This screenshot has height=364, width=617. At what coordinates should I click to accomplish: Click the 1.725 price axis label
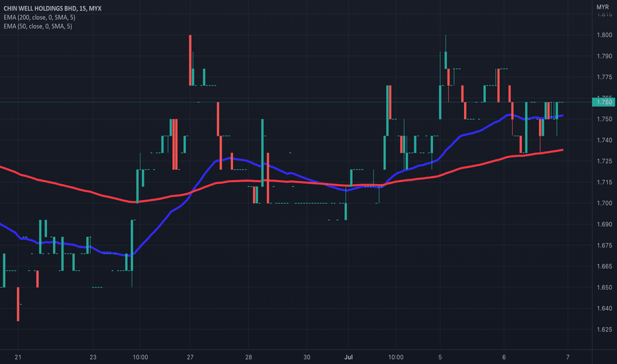click(x=604, y=161)
